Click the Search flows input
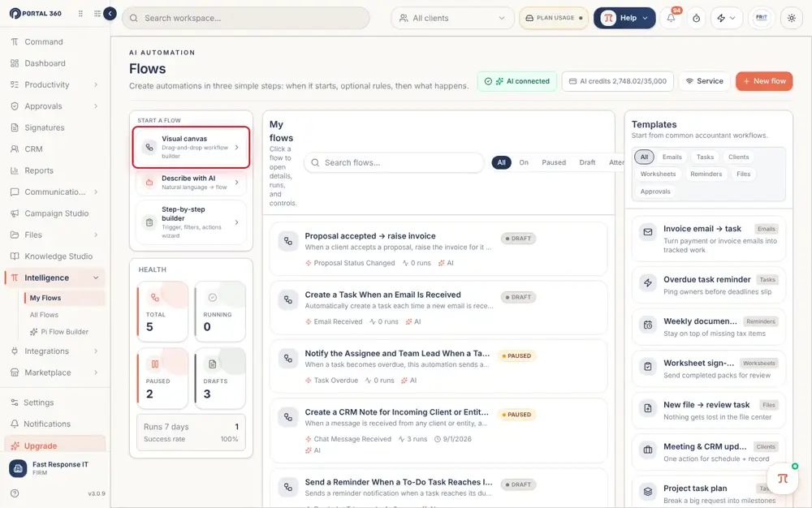Viewport: 812px width, 508px height. (x=395, y=162)
